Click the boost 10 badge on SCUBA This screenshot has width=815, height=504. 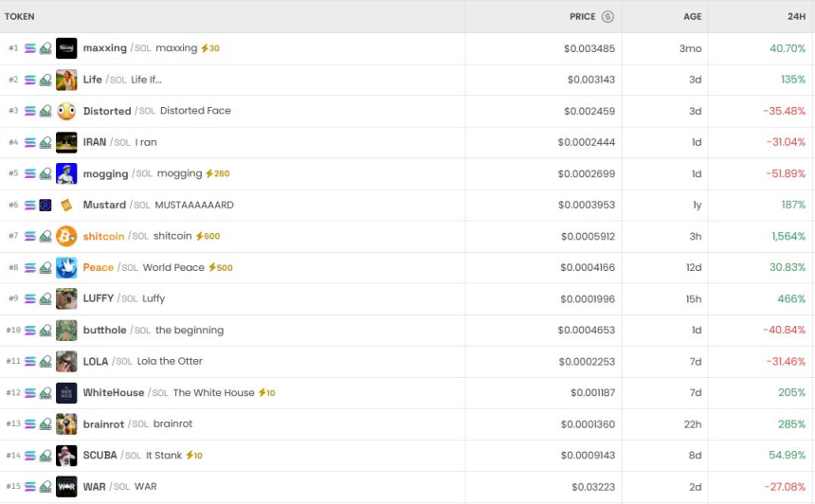click(x=194, y=456)
